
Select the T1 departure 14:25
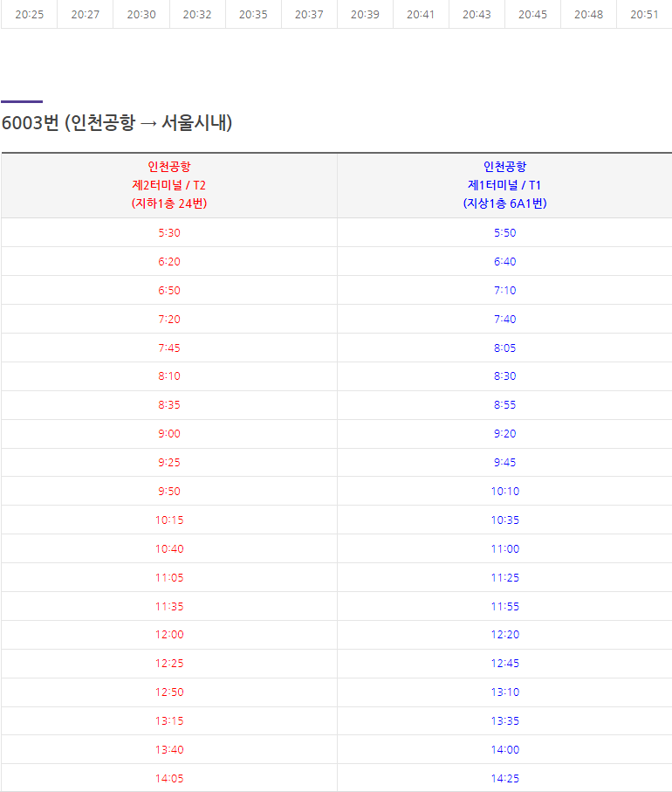[x=505, y=778]
